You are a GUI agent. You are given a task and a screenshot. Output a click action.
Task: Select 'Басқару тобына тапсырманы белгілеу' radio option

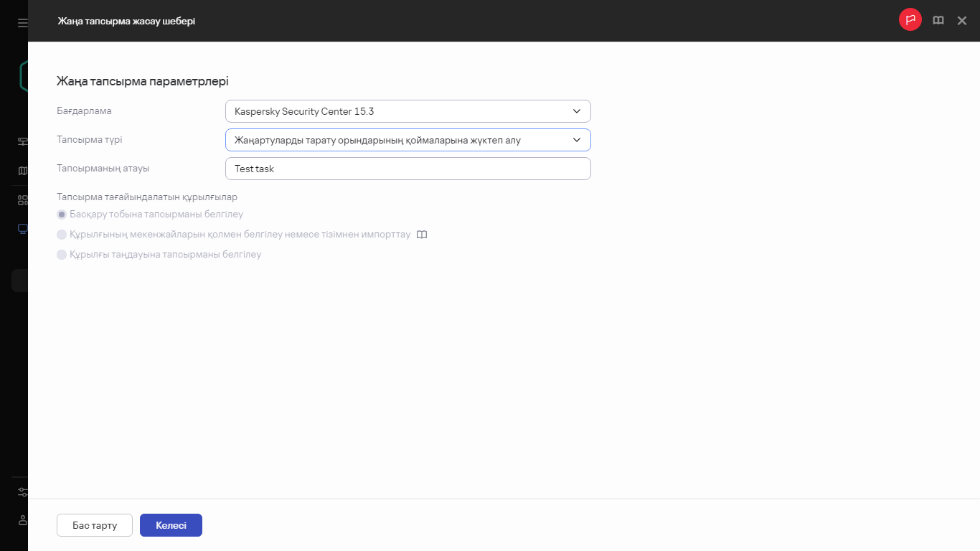coord(62,215)
